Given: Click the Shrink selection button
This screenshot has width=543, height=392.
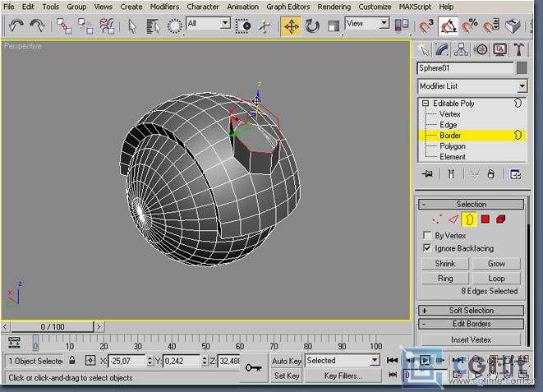Looking at the screenshot, I should pos(445,264).
